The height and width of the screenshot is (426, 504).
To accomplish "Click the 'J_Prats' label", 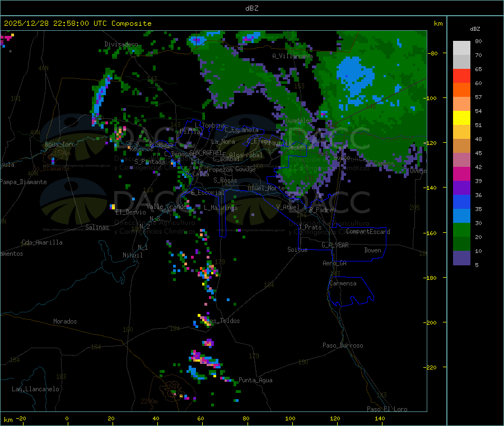I will click(309, 227).
